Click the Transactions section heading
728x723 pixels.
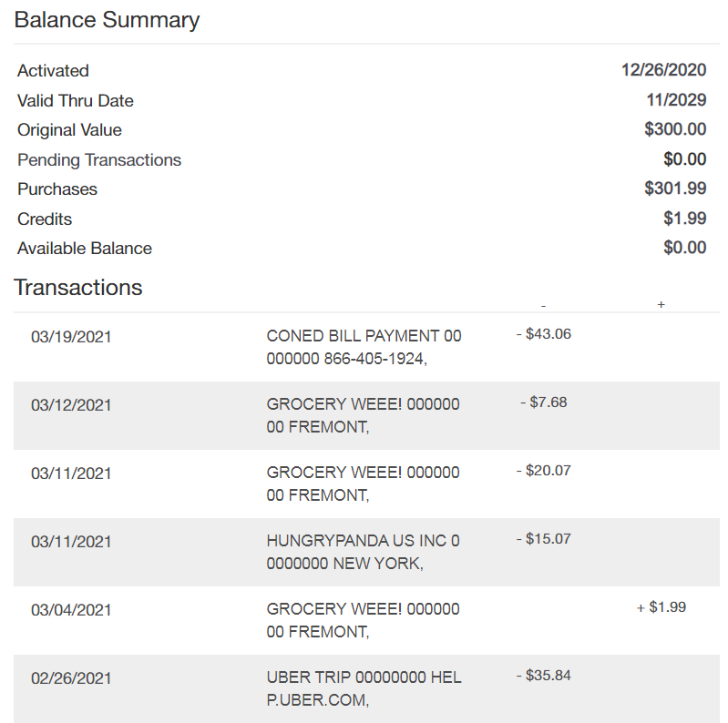click(78, 288)
